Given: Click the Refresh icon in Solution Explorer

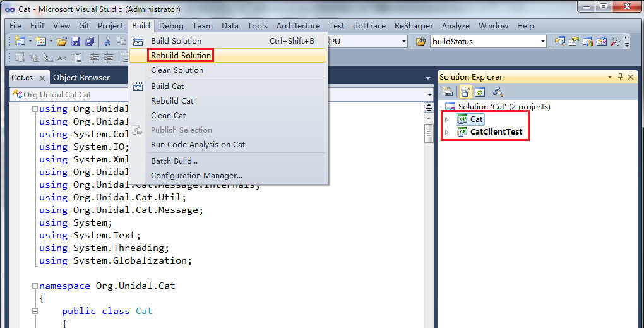Looking at the screenshot, I should [x=480, y=92].
